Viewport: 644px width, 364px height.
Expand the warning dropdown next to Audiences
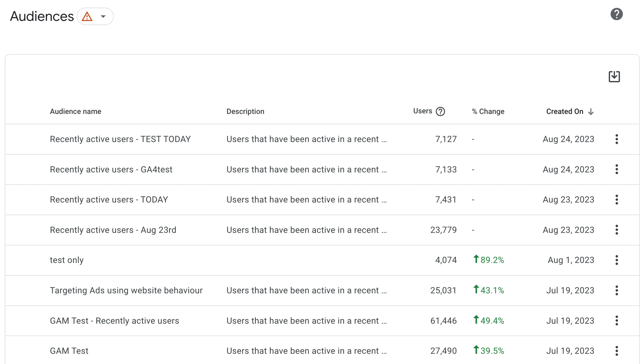[103, 16]
